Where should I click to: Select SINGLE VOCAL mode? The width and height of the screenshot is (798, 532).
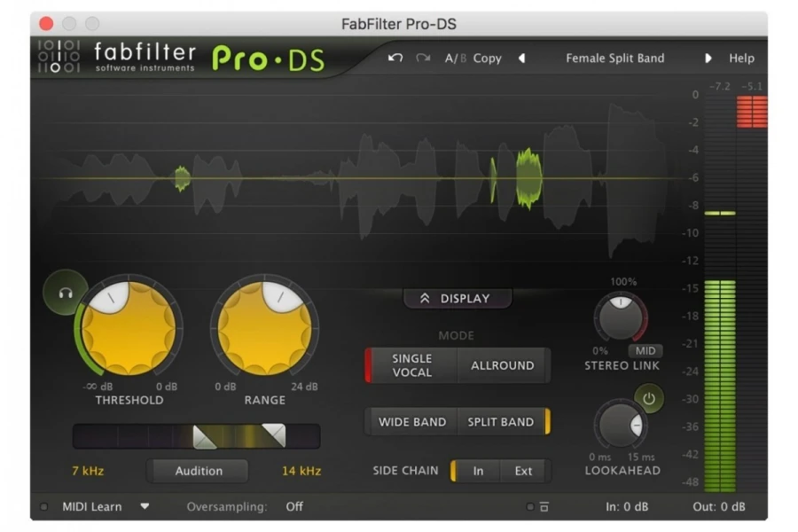[411, 365]
